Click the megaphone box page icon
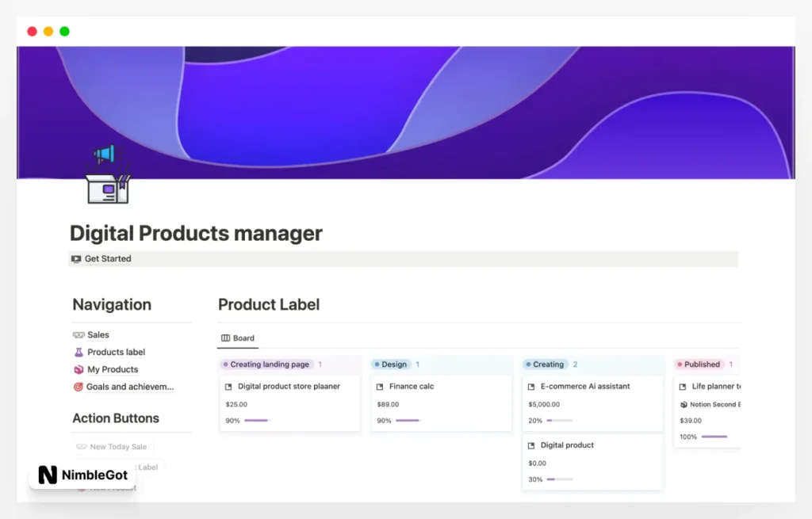This screenshot has height=519, width=812. point(108,175)
